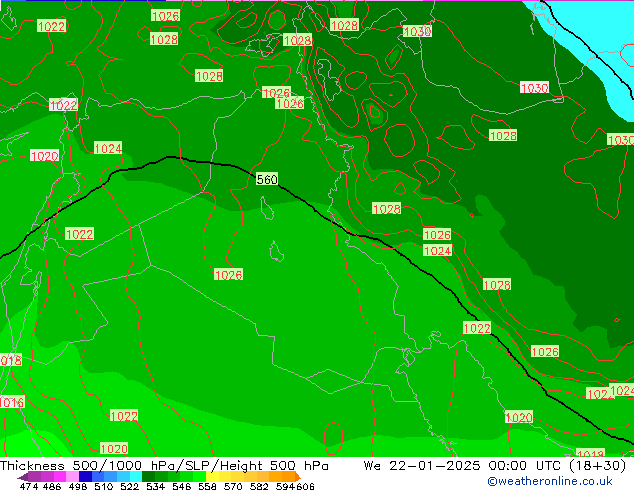
Task: Click the forecast date 'We 22-01-2025 00:00 UTC'
Action: click(464, 466)
